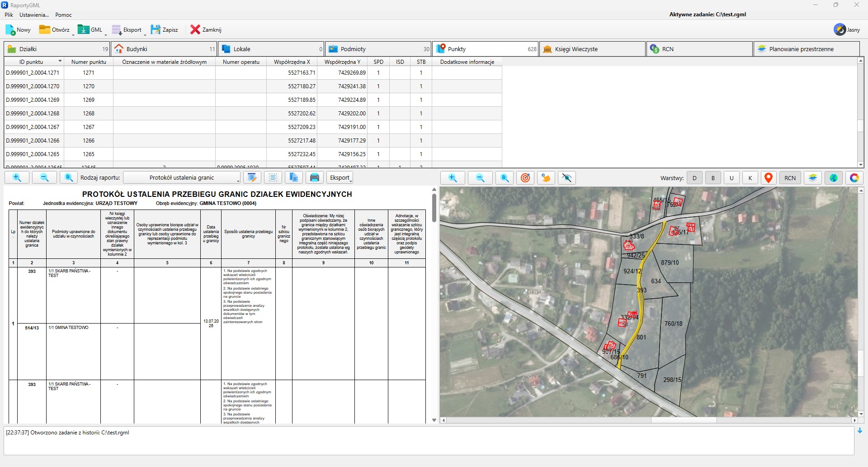Open the top toolbar Eksport dropdown arrow
Screen dimensions: 868x467
[x=145, y=34]
